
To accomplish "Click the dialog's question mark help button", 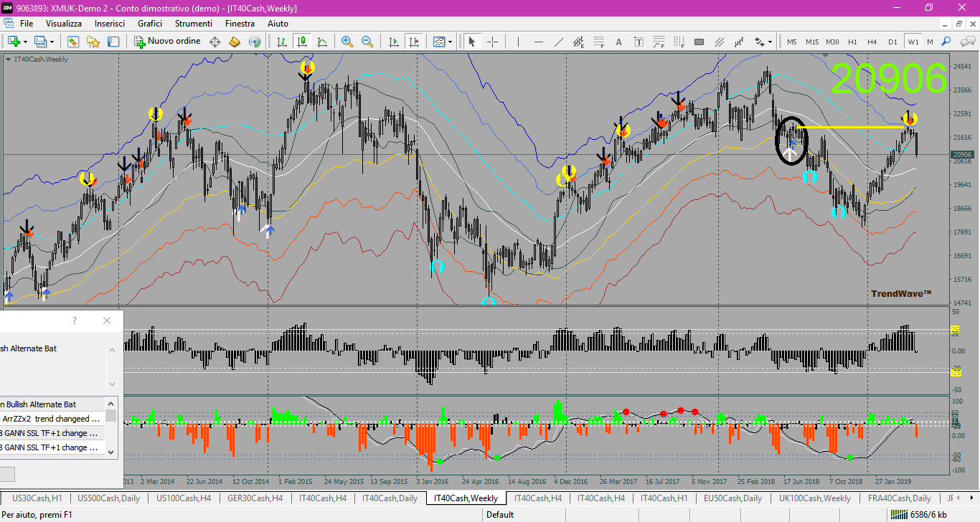I will [75, 321].
